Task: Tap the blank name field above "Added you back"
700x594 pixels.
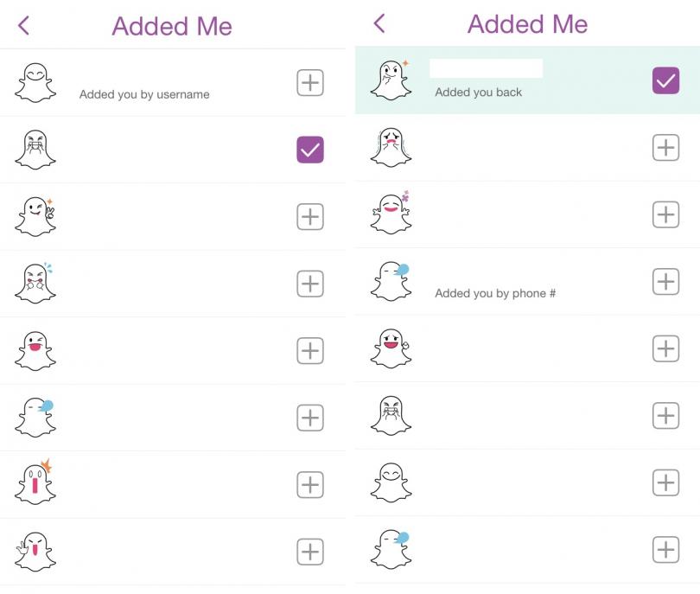Action: 486,69
